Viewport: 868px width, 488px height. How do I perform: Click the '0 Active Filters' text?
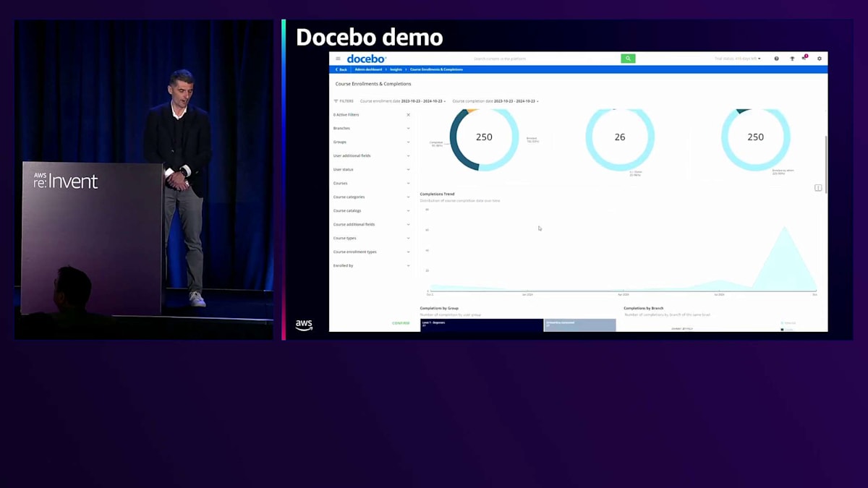(346, 115)
